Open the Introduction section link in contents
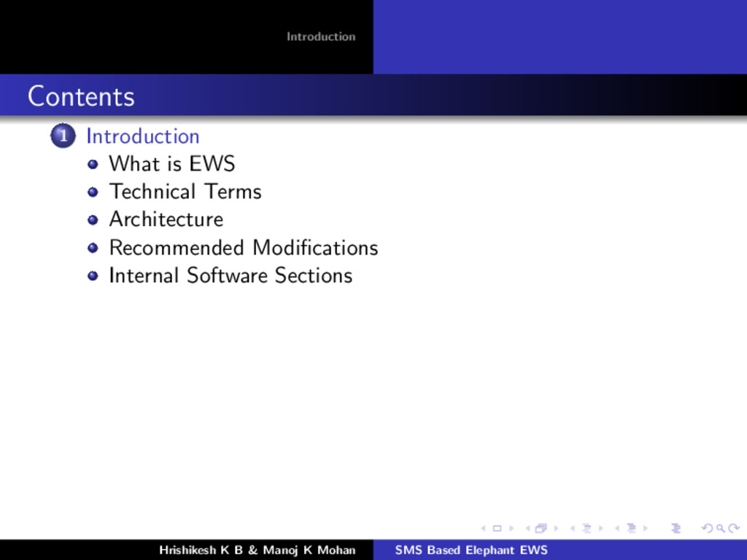 click(142, 136)
